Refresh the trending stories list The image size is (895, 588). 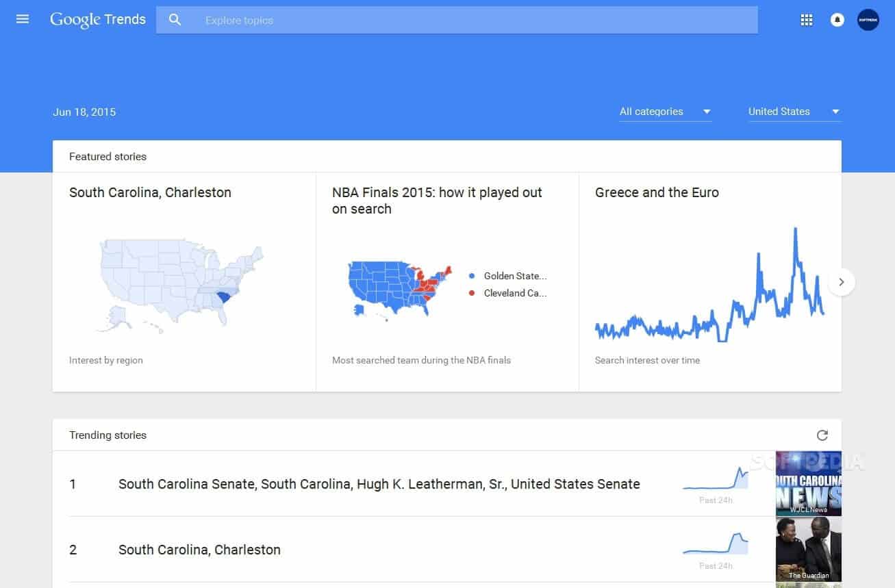click(x=822, y=435)
